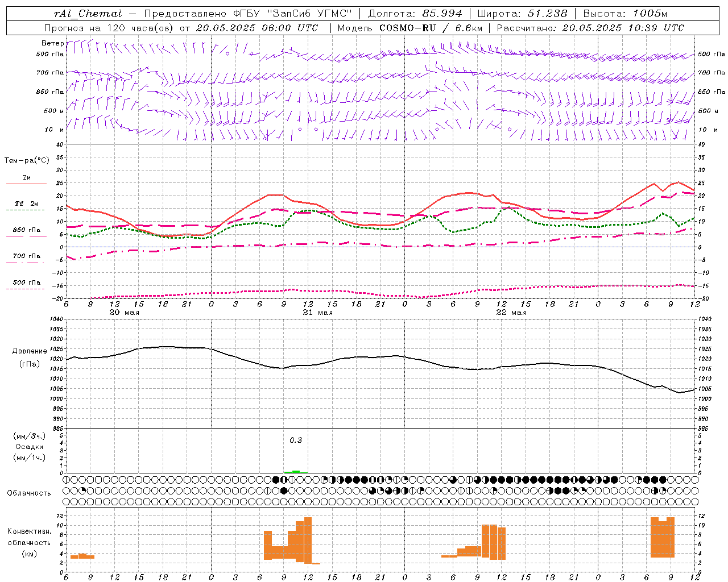Click the (мм/3ч.) precipitation unit label
This screenshot has height=582, width=728.
[30, 436]
